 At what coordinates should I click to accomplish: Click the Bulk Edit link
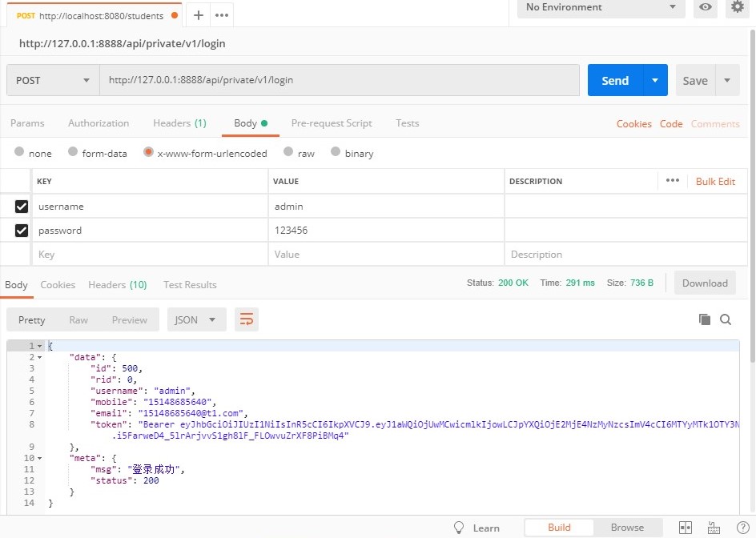[x=715, y=181]
